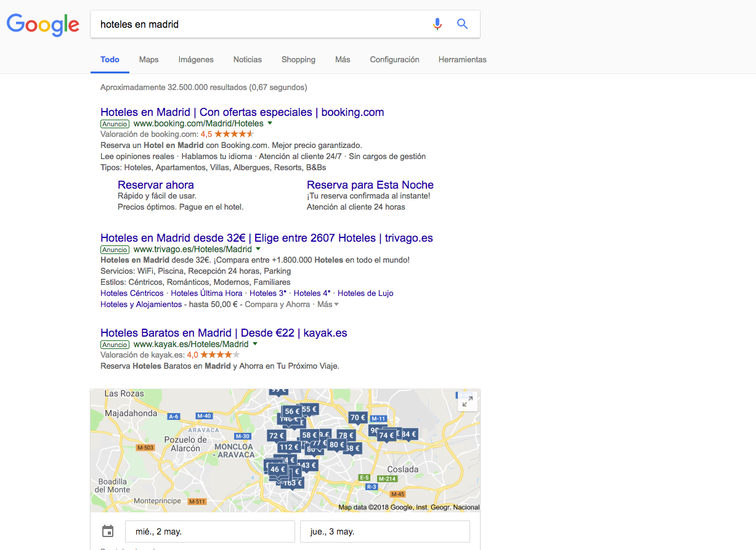Click the 70 € hotel price marker
Viewport: 756px width, 550px height.
[x=357, y=417]
